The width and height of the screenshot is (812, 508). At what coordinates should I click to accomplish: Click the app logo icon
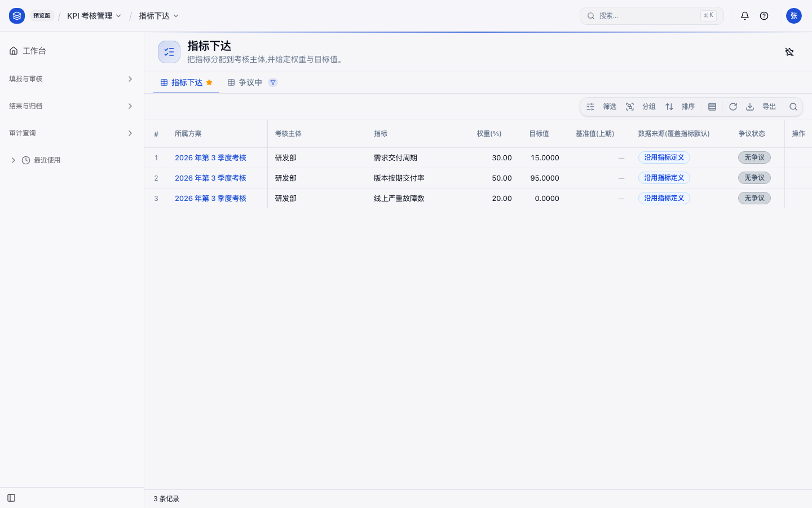[17, 16]
